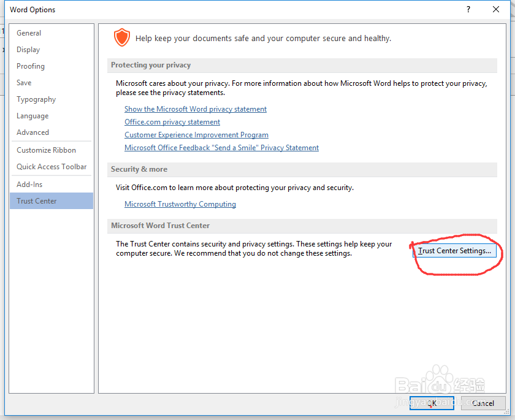The height and width of the screenshot is (420, 515).
Task: Click the Word Options title text
Action: [x=32, y=10]
